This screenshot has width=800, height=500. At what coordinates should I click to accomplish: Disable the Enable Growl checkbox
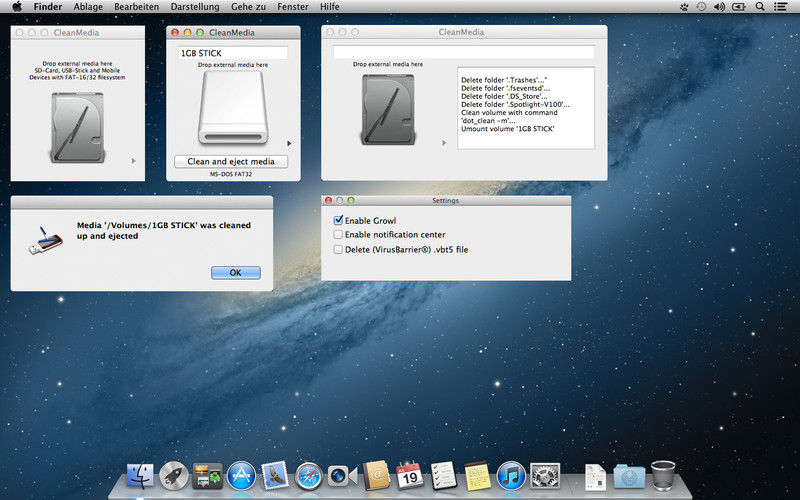[x=338, y=220]
